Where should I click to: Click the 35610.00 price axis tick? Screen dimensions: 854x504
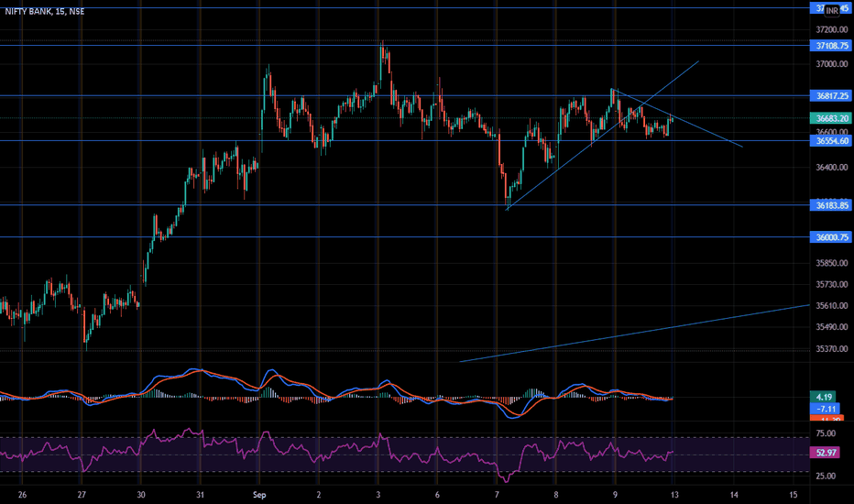point(832,306)
